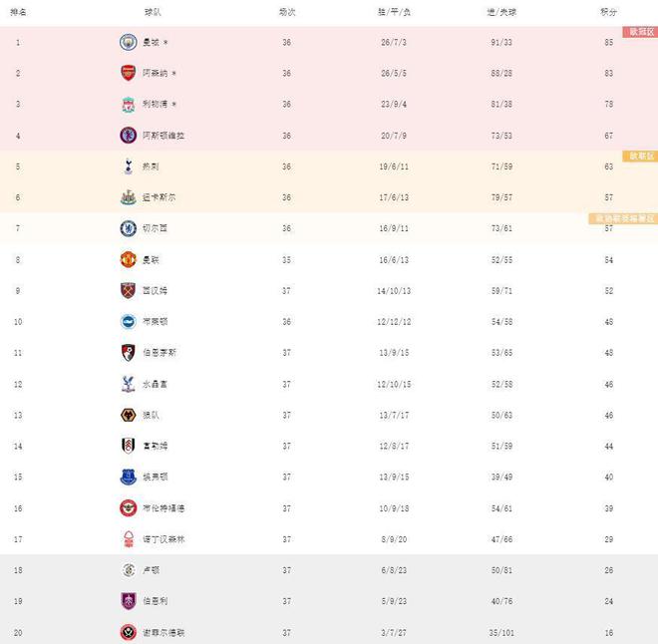Click the red Champions League zone tag
This screenshot has height=644, width=658.
(640, 32)
